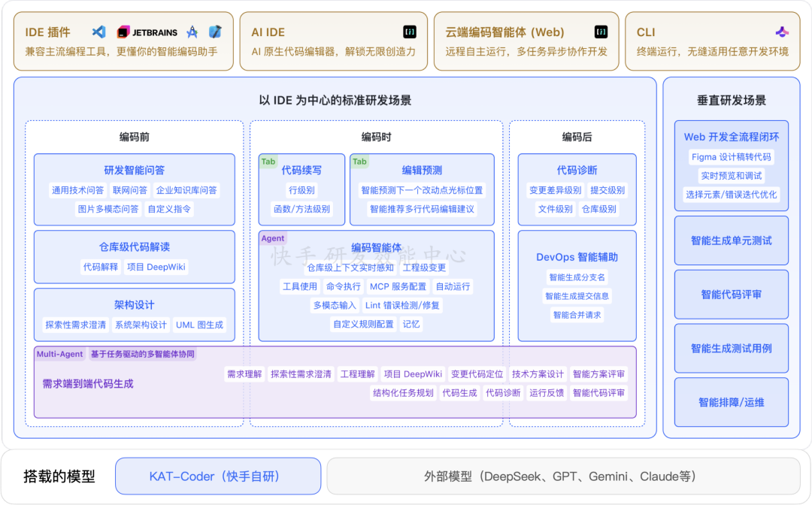This screenshot has width=812, height=505.
Task: Click the 文件级别 chip
Action: 555,208
